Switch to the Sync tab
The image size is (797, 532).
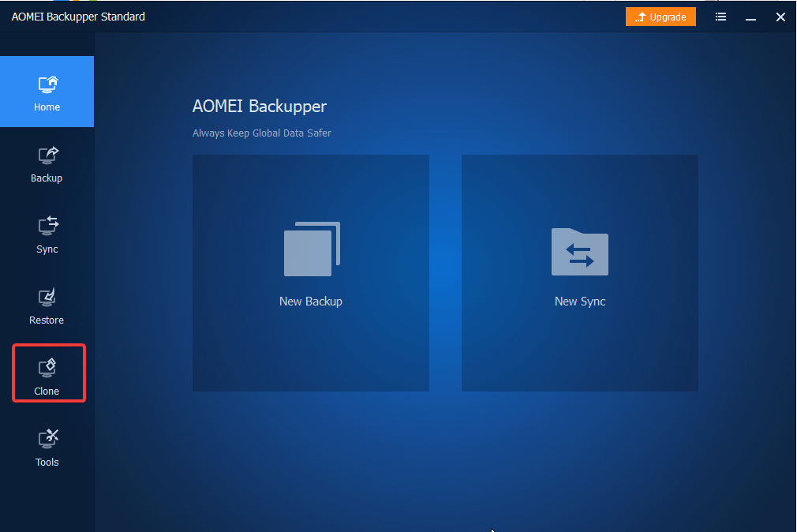pos(47,249)
